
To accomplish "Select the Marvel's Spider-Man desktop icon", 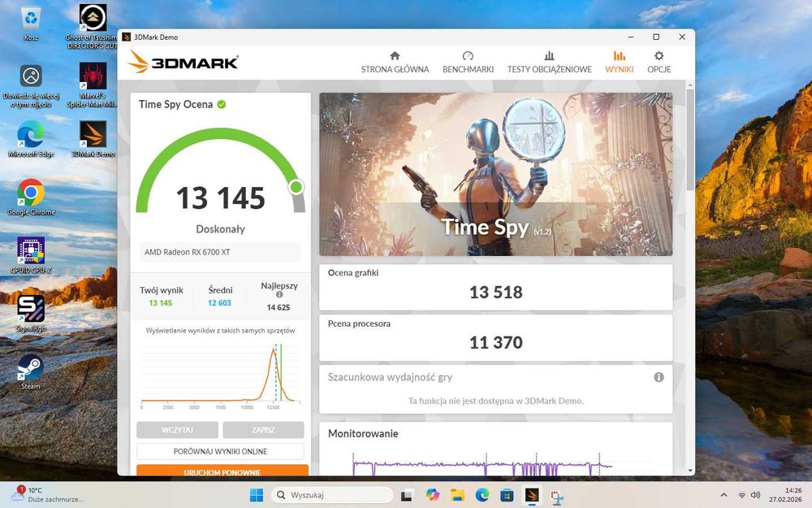I will (93, 85).
